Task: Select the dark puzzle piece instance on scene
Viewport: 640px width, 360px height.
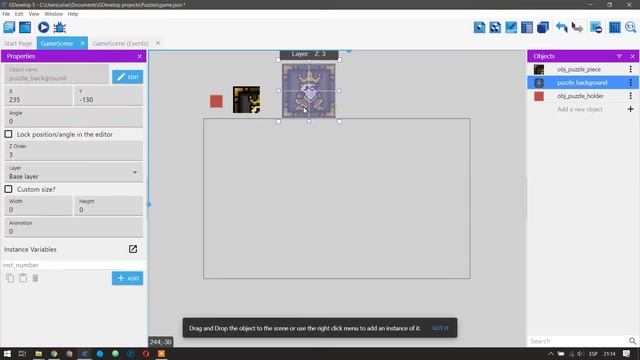Action: pyautogui.click(x=247, y=100)
